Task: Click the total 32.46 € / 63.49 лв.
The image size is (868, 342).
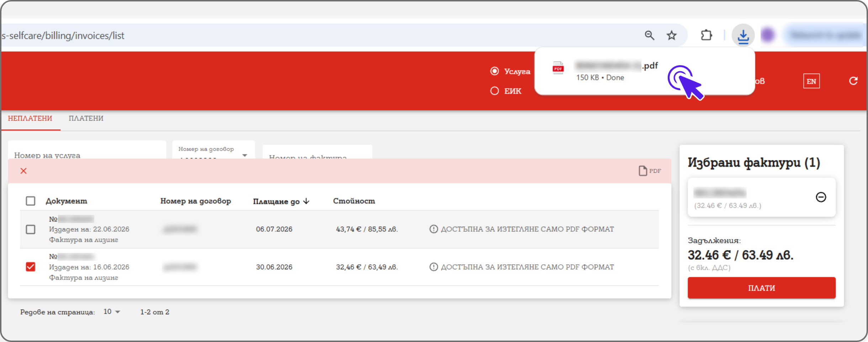Action: coord(741,255)
